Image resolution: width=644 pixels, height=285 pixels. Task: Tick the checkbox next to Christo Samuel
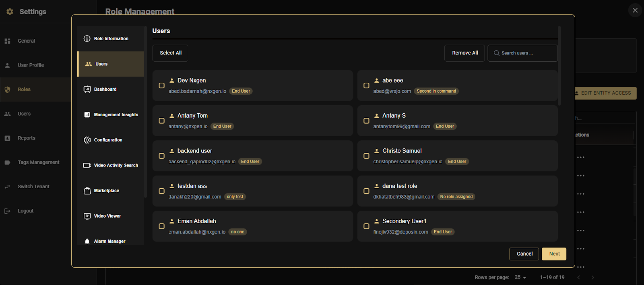coord(366,156)
